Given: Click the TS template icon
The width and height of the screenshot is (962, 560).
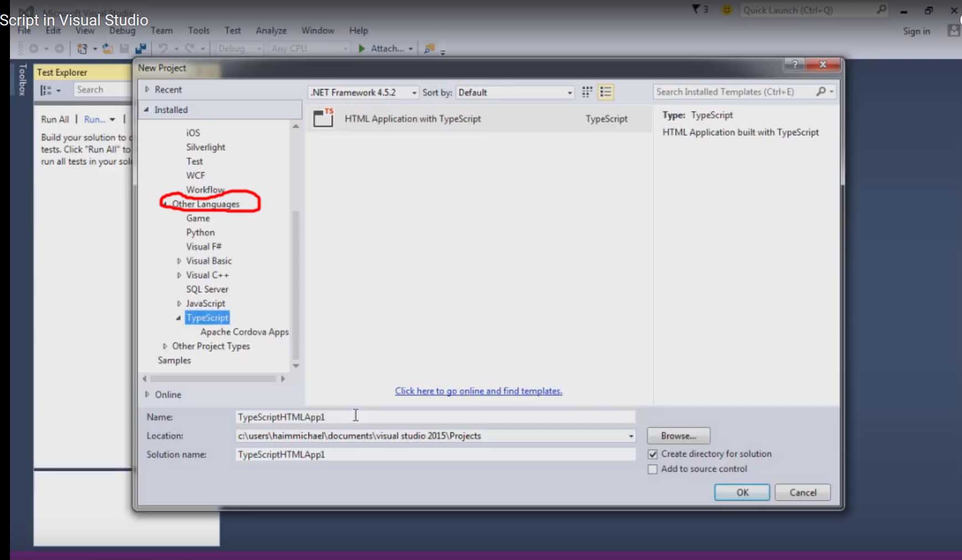Looking at the screenshot, I should click(x=324, y=118).
